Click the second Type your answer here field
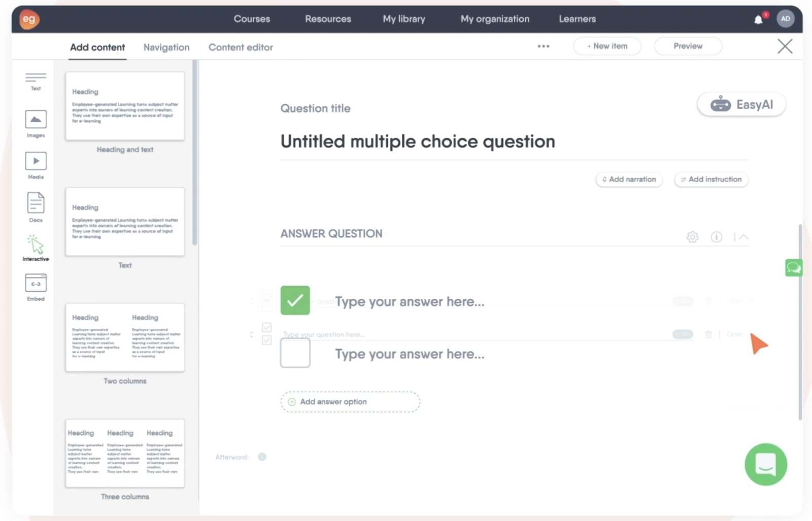 (x=410, y=354)
